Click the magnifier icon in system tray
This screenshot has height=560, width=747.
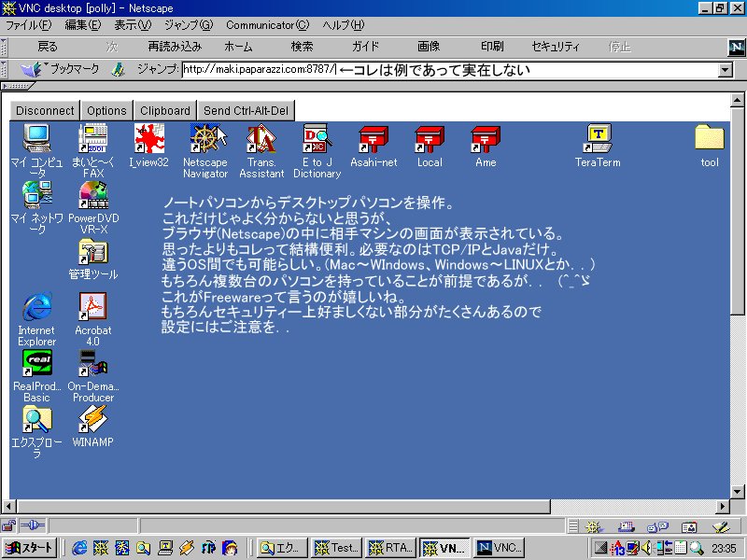click(x=697, y=548)
